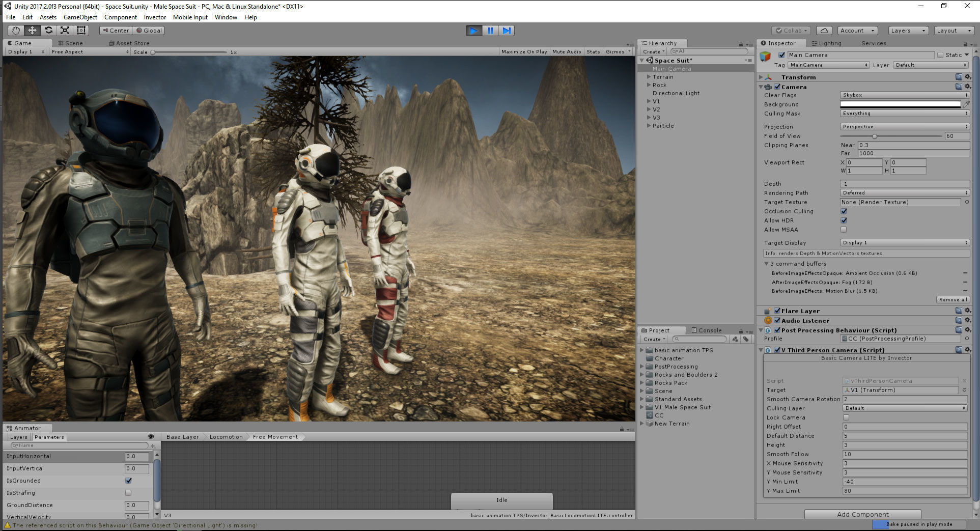Select the Hand tool

point(15,31)
